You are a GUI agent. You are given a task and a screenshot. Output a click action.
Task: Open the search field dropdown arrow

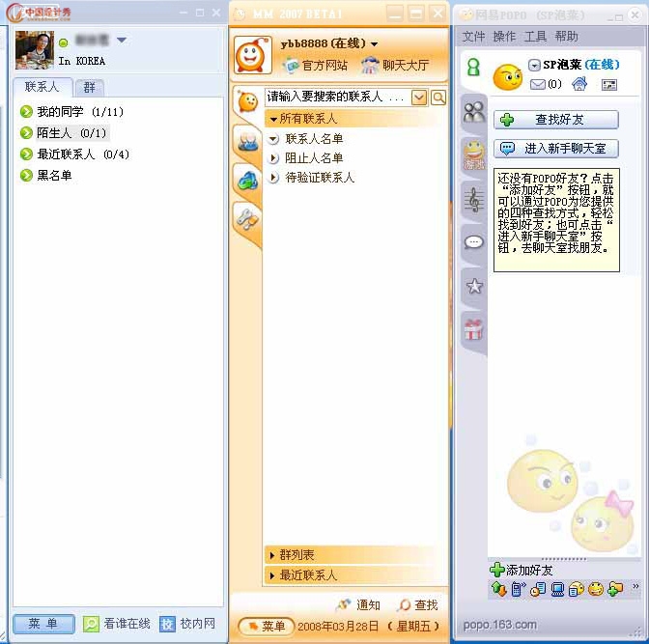pyautogui.click(x=419, y=98)
